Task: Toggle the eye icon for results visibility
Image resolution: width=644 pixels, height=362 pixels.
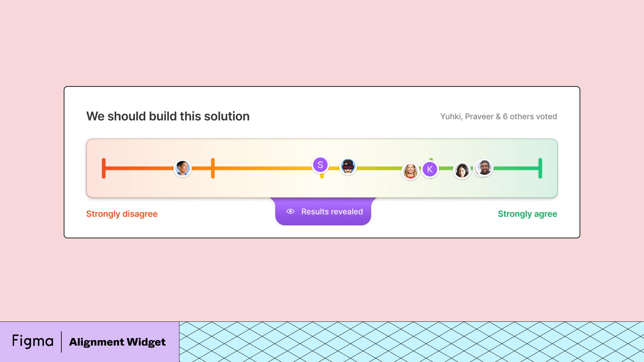Action: pyautogui.click(x=290, y=212)
